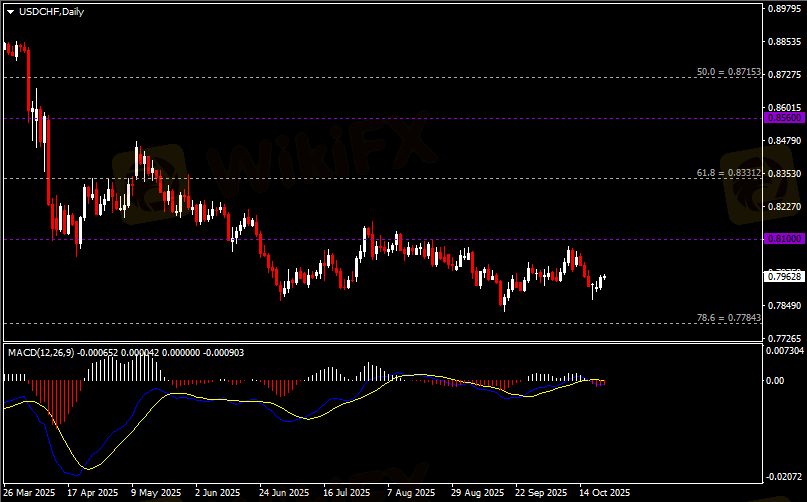Image resolution: width=807 pixels, height=502 pixels.
Task: Open the dropdown arrow beside USDCHF,Daily
Action: coord(10,10)
